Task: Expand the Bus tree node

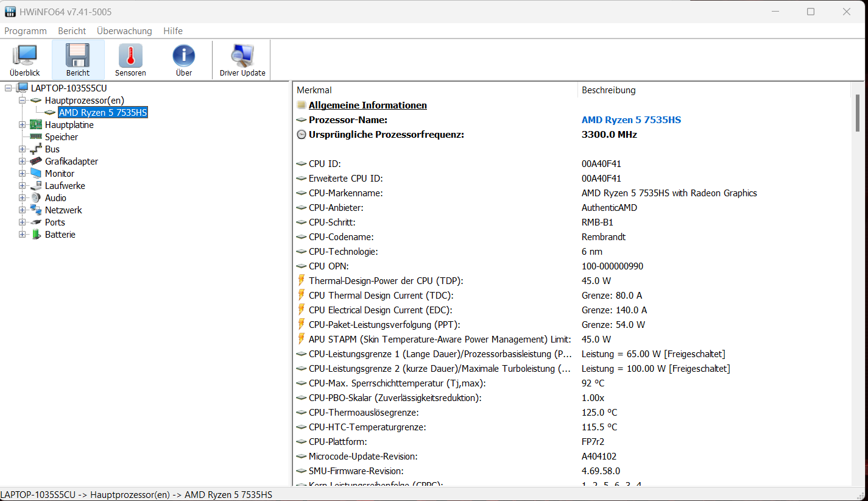Action: click(23, 149)
